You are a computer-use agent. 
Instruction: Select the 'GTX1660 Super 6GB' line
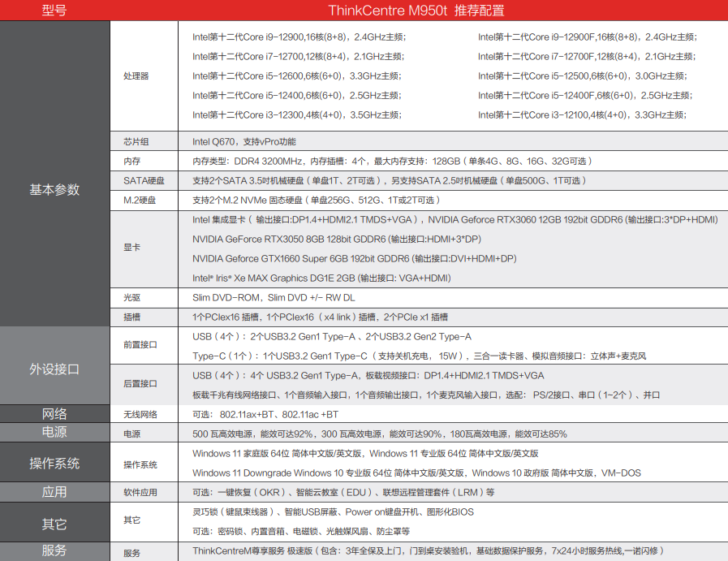(x=354, y=259)
